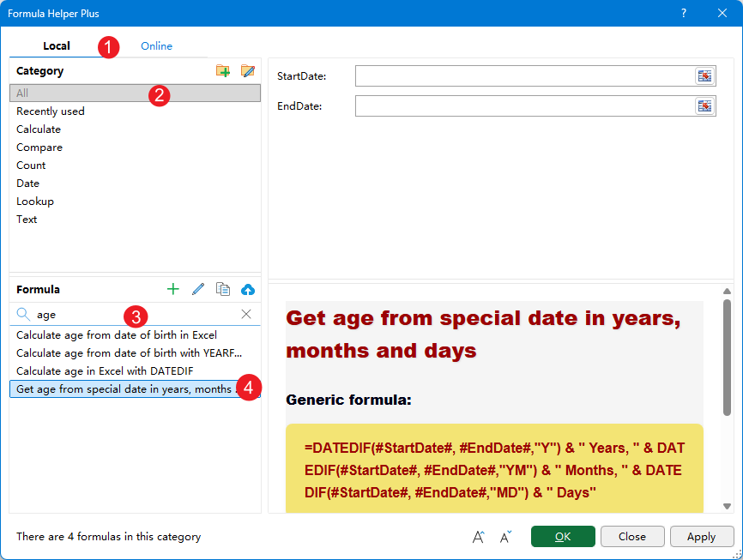
Task: Increase font size with larger A icon
Action: [x=479, y=537]
